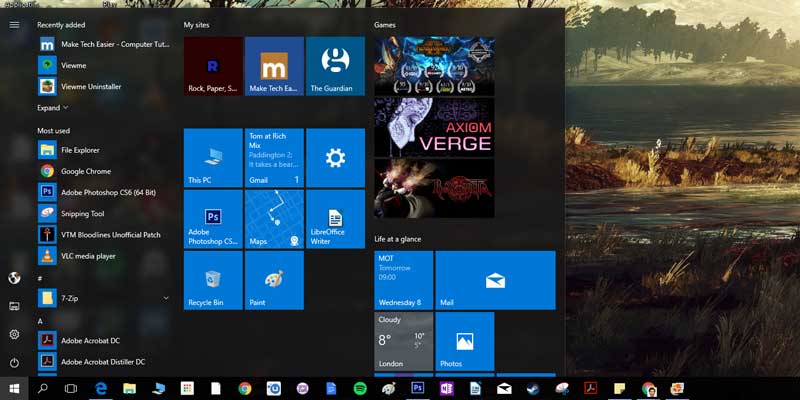Expand the 7-Zip folder chevron
This screenshot has height=400, width=800.
click(x=166, y=298)
